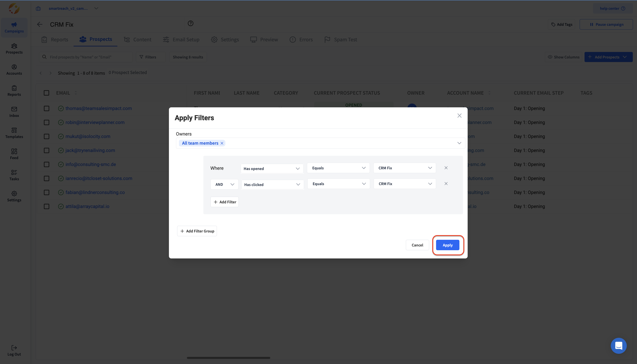The width and height of the screenshot is (637, 364).
Task: Expand the Owners dropdown chevron
Action: coord(459,143)
